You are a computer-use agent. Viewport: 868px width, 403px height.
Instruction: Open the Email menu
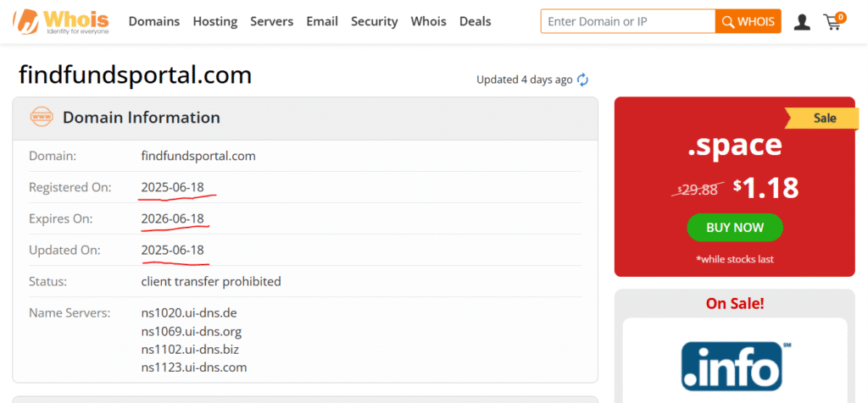(x=322, y=21)
